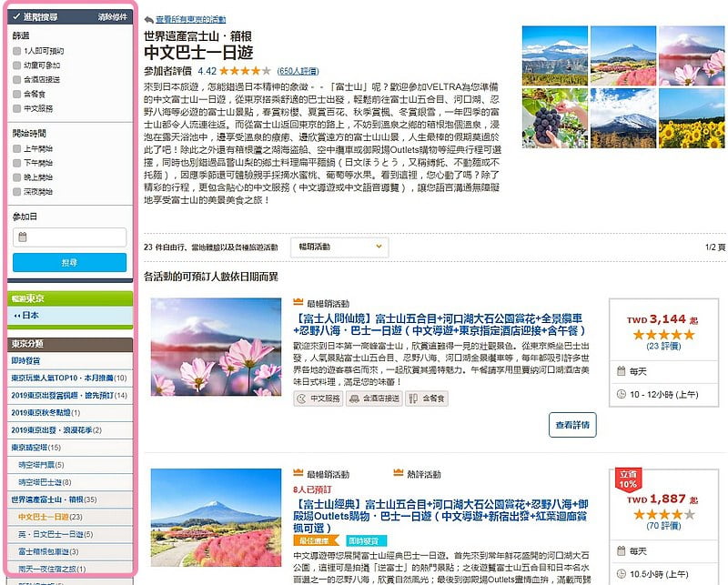Tick the 上午開始 start time checkbox

coord(17,150)
